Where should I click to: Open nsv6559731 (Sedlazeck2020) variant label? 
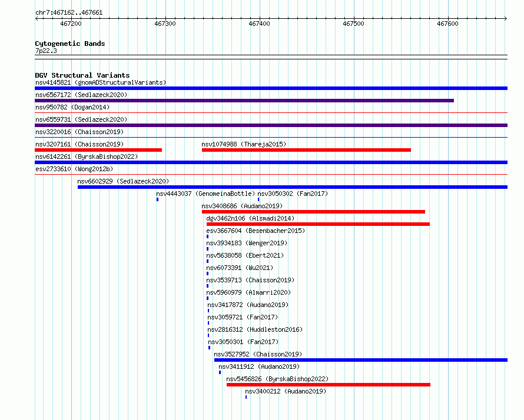point(81,119)
